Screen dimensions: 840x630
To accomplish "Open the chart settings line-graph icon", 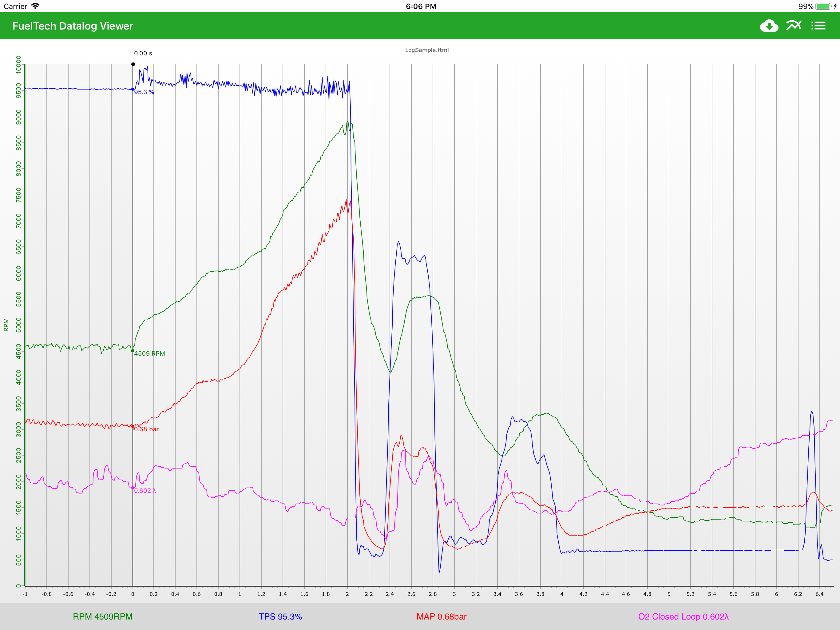I will coord(794,26).
